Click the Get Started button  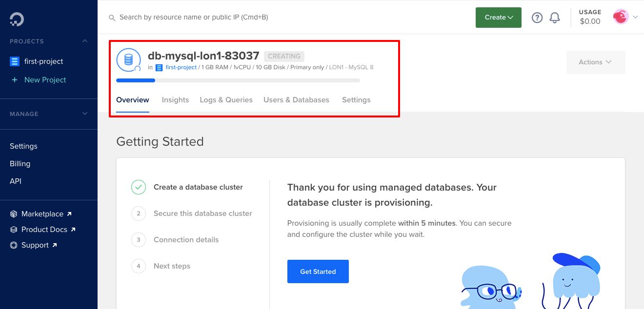[318, 271]
